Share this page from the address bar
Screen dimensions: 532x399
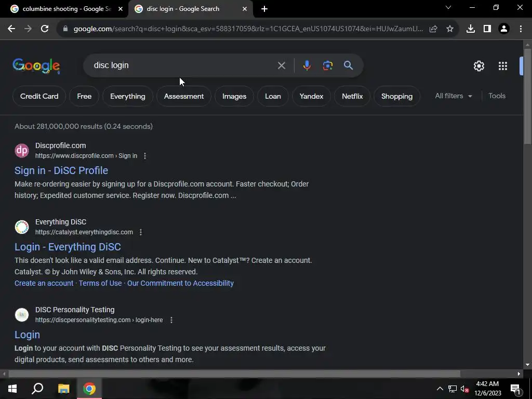[433, 29]
